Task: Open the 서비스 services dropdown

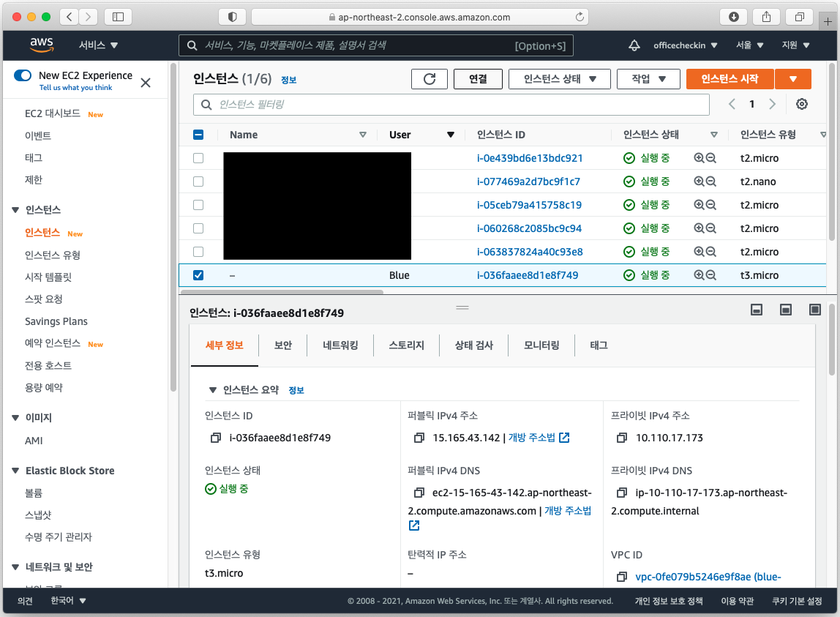Action: 98,45
